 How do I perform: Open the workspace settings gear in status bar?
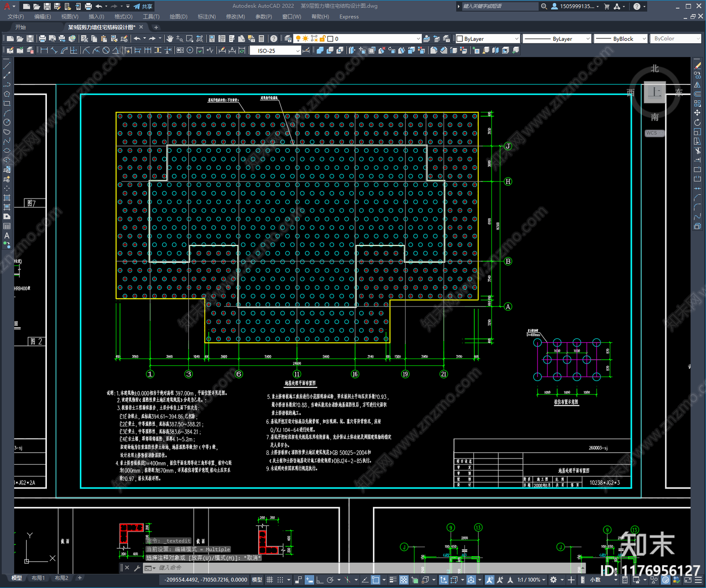pos(553,580)
